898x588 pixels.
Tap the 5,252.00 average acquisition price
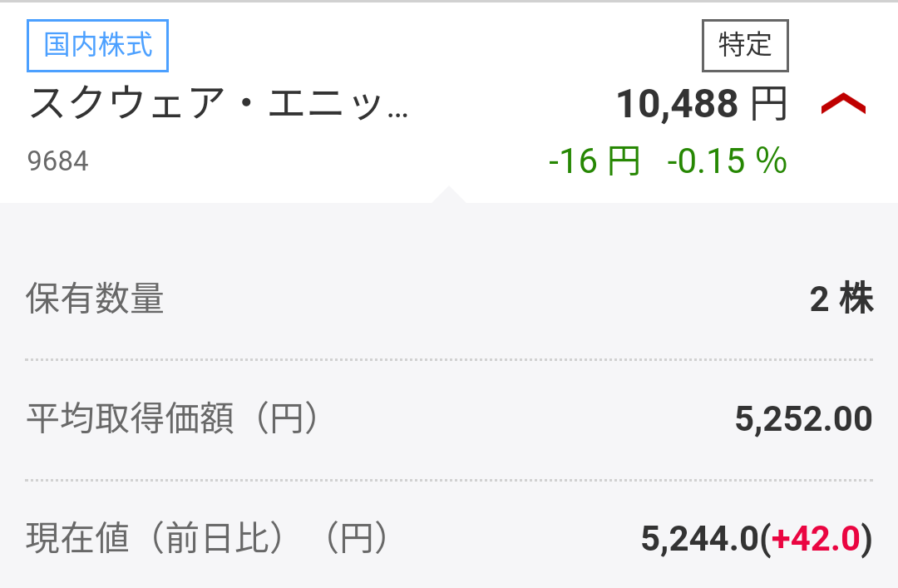(803, 419)
